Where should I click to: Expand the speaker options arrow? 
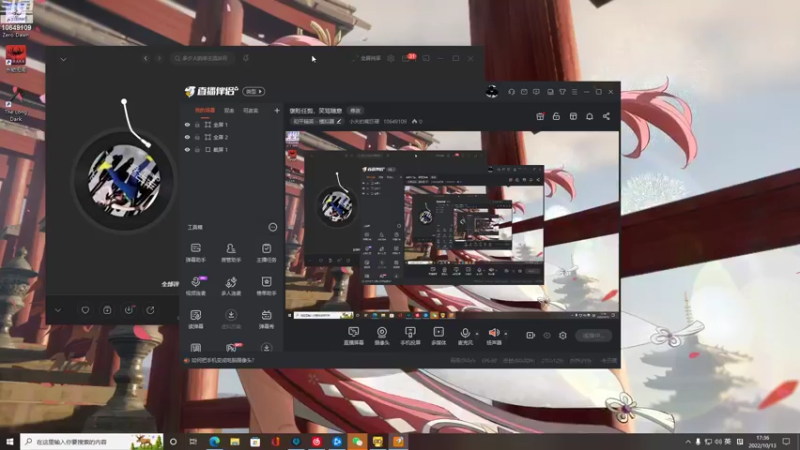[506, 334]
